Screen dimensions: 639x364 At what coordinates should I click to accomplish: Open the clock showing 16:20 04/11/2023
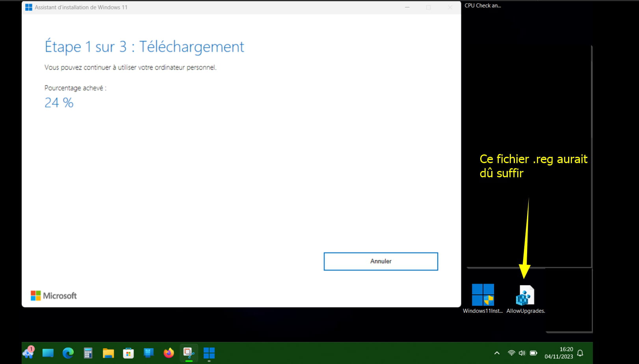point(559,353)
